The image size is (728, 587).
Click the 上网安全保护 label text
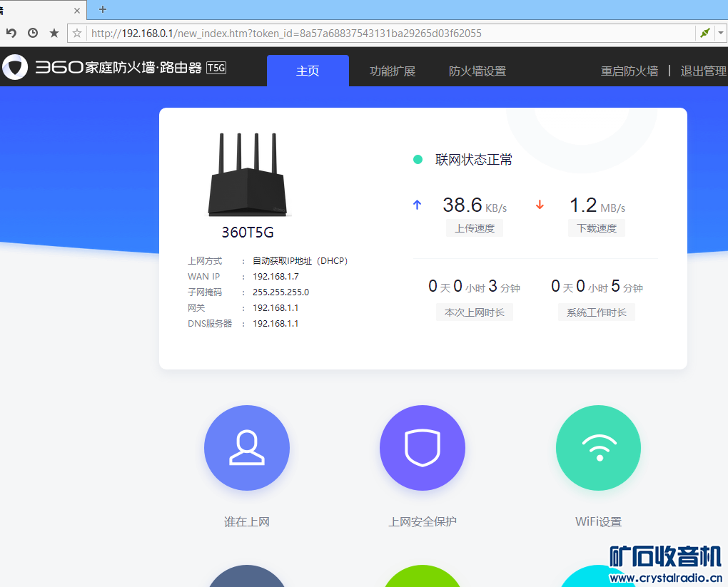pos(423,521)
